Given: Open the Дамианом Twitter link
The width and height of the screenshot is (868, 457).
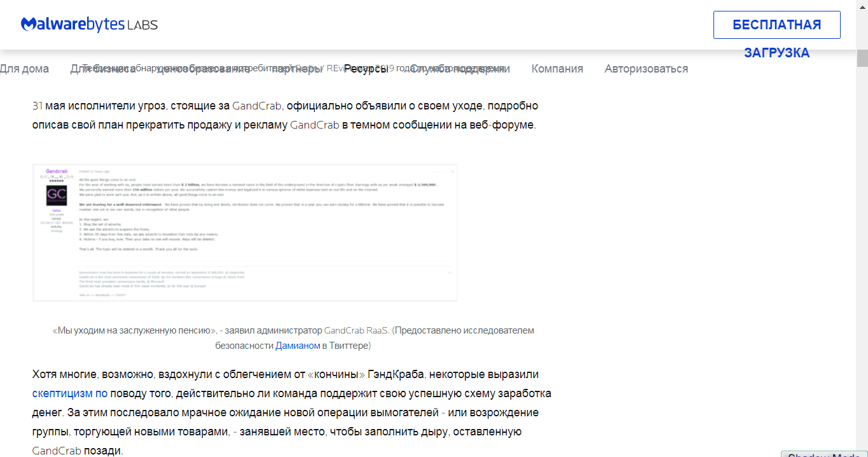Looking at the screenshot, I should pos(298,346).
